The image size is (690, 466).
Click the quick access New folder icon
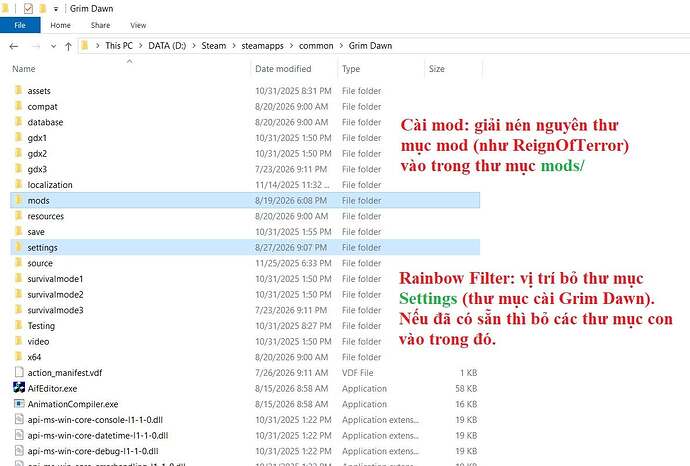pyautogui.click(x=43, y=8)
